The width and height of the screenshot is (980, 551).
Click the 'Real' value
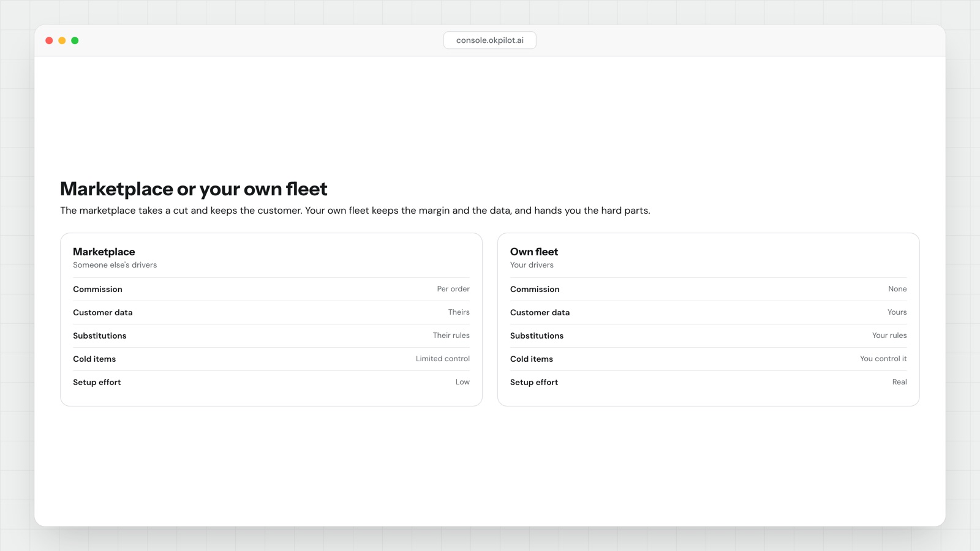[900, 382]
